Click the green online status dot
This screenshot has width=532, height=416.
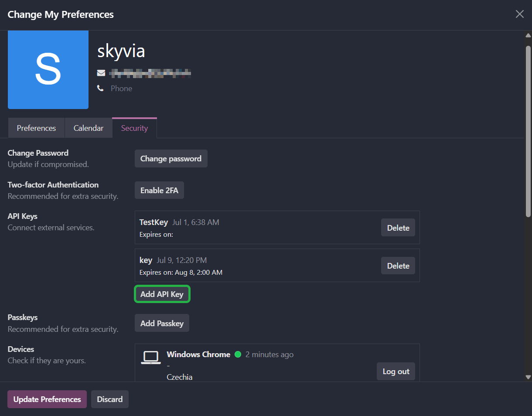coord(238,355)
